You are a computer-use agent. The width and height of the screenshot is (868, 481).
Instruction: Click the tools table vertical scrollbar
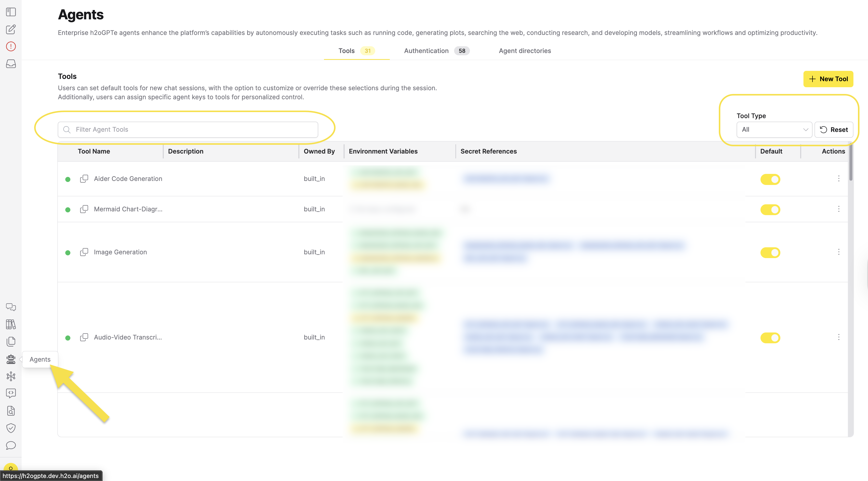click(850, 162)
